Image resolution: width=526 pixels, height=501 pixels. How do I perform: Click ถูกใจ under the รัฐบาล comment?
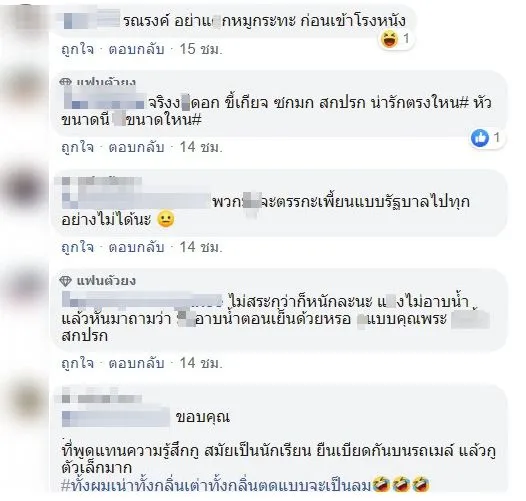click(77, 248)
